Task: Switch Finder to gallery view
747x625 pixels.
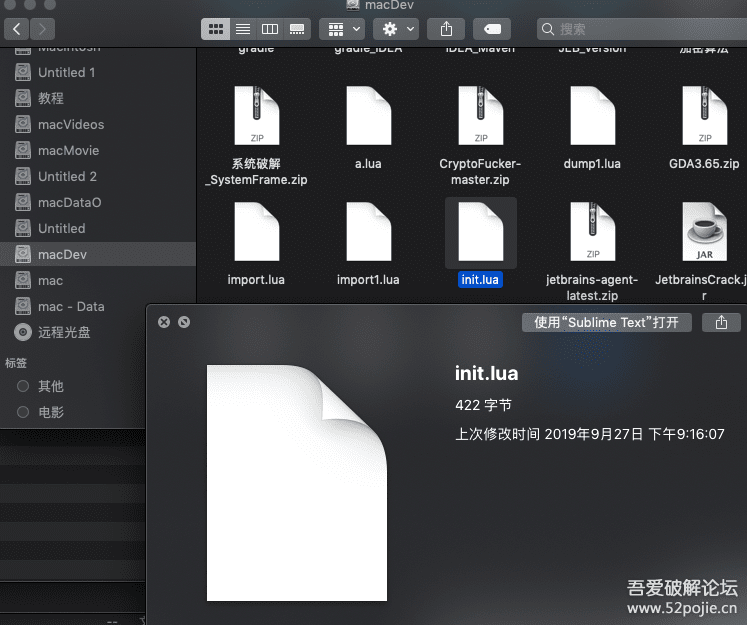Action: (x=296, y=29)
